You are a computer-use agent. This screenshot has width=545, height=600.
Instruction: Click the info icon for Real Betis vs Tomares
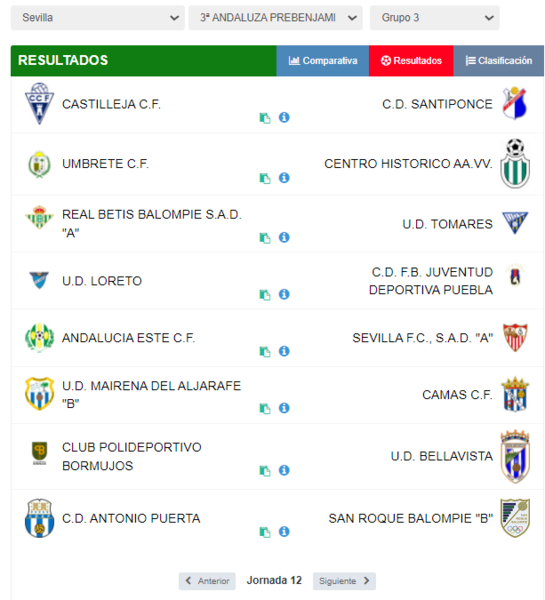tap(284, 237)
